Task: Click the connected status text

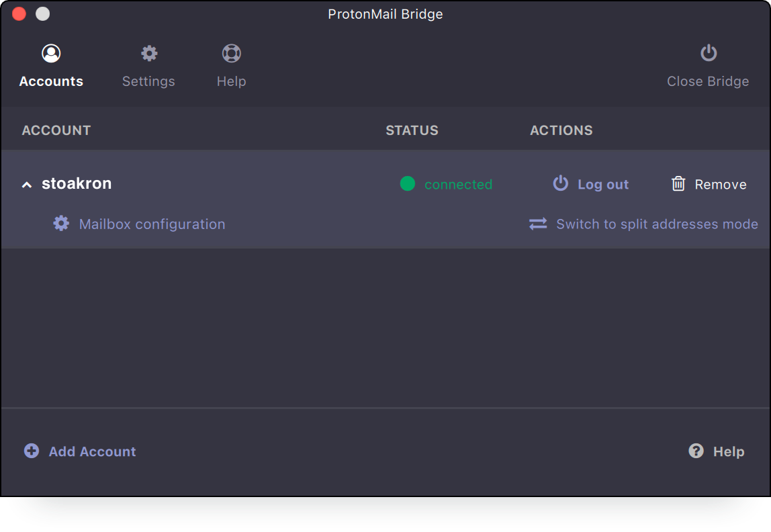Action: pos(458,184)
